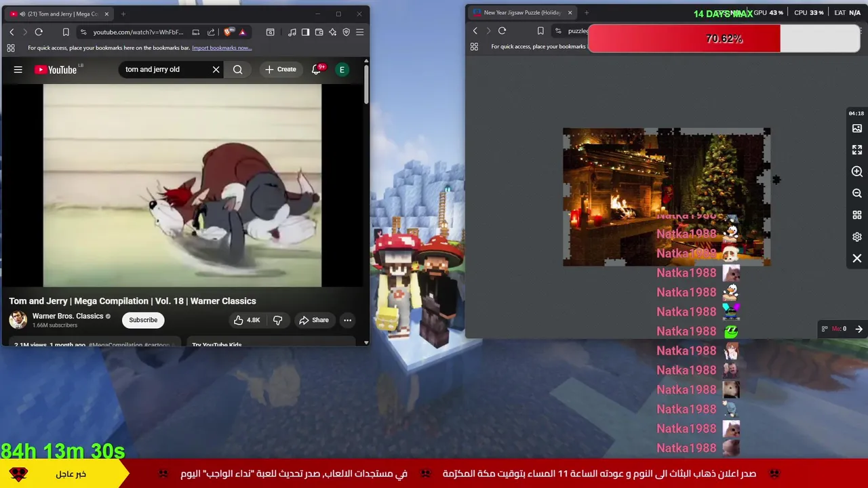The width and height of the screenshot is (868, 488).
Task: Open Brave Rewards triangle icon
Action: pos(242,32)
